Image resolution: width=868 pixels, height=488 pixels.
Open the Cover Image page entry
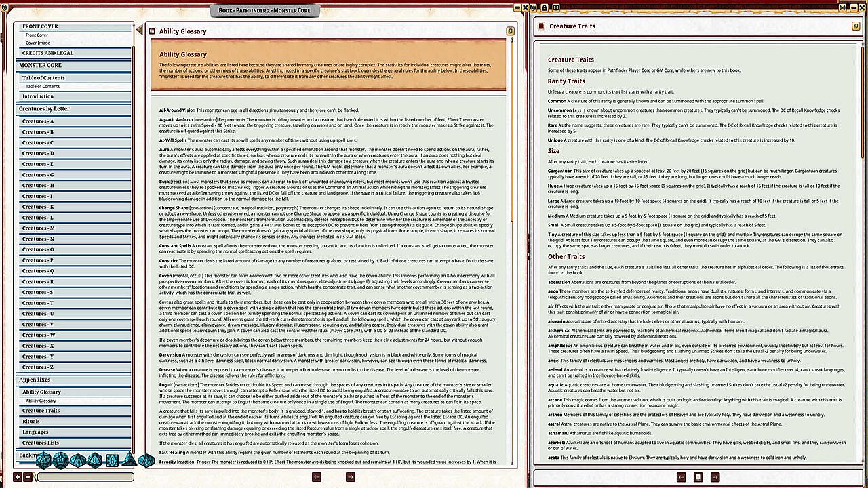click(74, 43)
